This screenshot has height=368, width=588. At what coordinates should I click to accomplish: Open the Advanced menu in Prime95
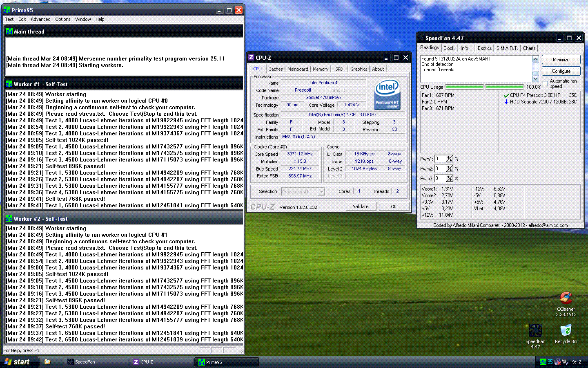pos(40,19)
